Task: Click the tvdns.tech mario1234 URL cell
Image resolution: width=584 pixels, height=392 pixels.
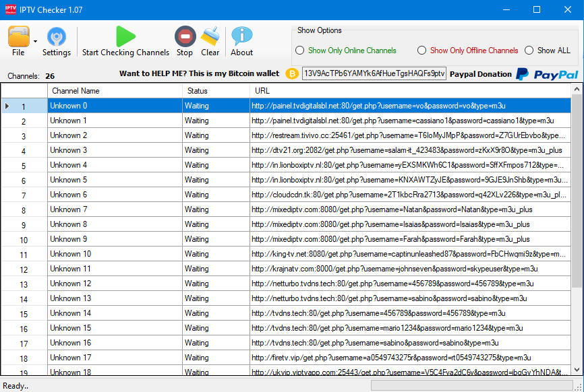Action: (x=410, y=327)
